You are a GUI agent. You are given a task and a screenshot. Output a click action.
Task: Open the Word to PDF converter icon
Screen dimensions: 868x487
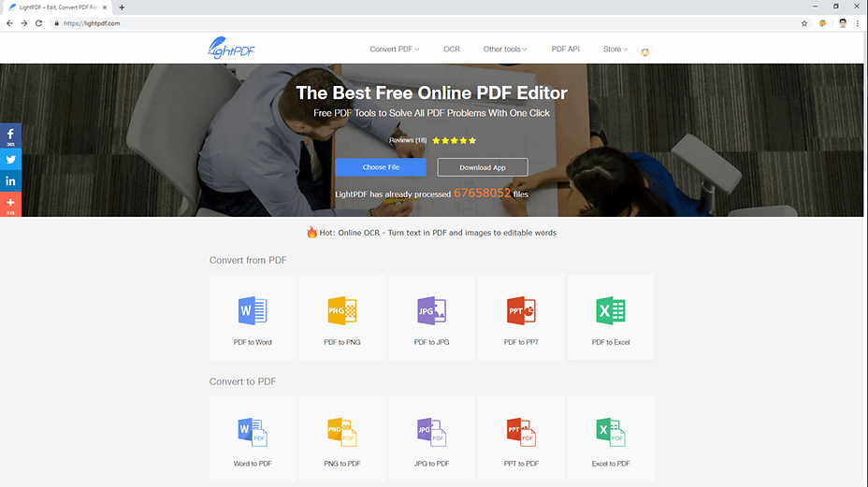click(x=253, y=432)
